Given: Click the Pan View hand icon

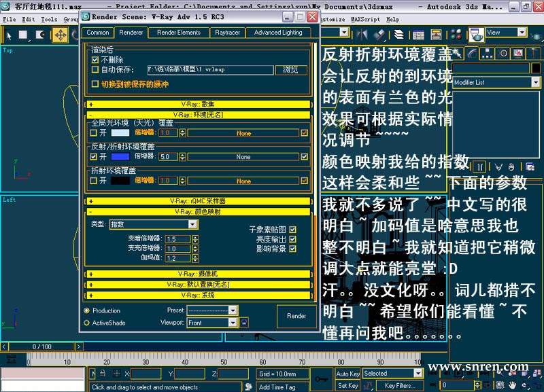Looking at the screenshot, I should [513, 385].
